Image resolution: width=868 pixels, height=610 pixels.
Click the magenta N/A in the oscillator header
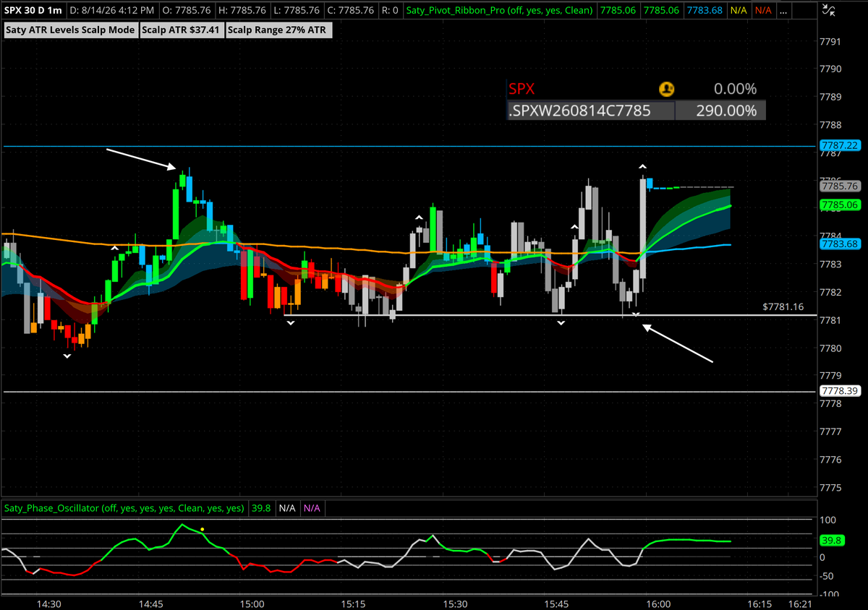[312, 508]
